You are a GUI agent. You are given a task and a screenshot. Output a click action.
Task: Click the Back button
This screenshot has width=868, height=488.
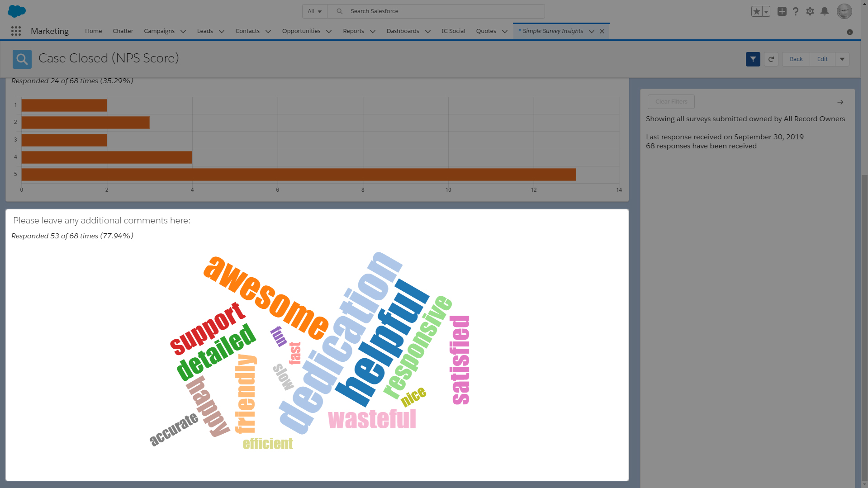(796, 59)
